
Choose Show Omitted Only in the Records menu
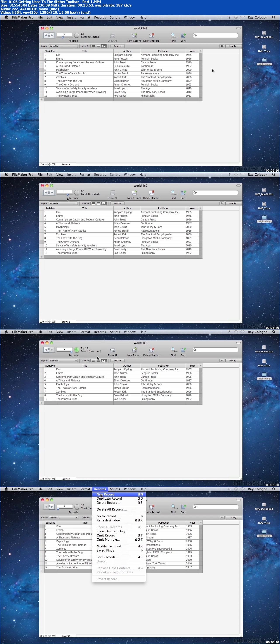coord(119,531)
